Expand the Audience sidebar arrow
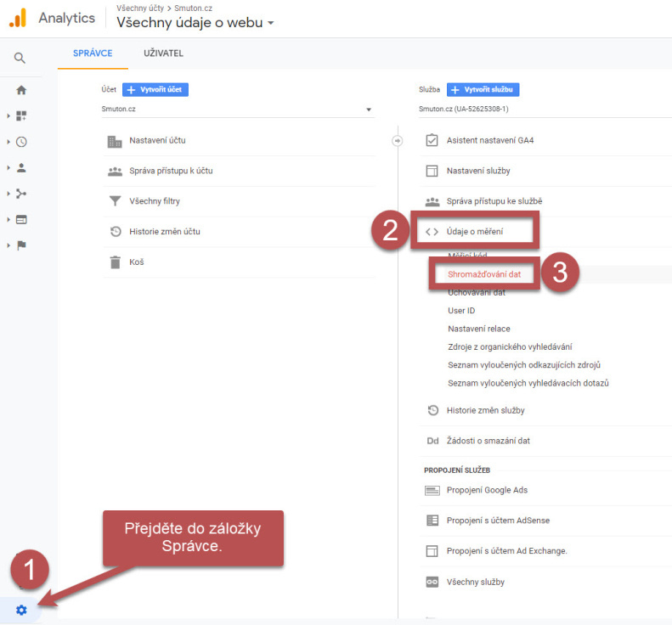The width and height of the screenshot is (672, 625). pyautogui.click(x=8, y=167)
